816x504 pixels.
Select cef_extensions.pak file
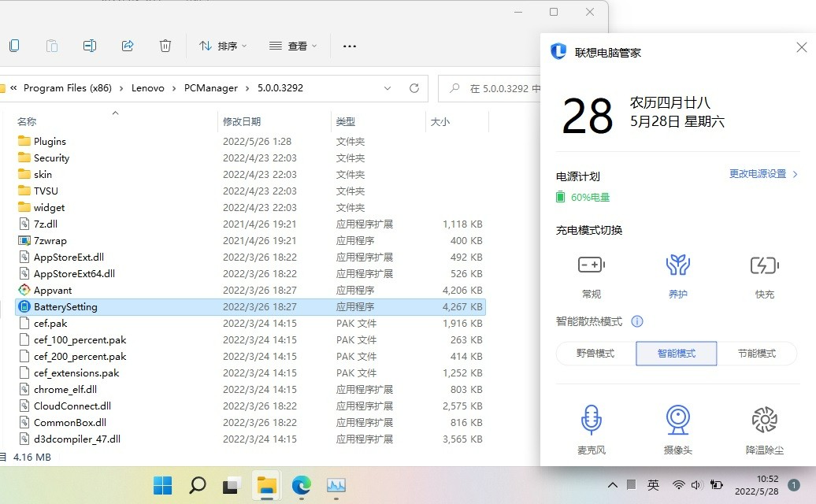[76, 373]
